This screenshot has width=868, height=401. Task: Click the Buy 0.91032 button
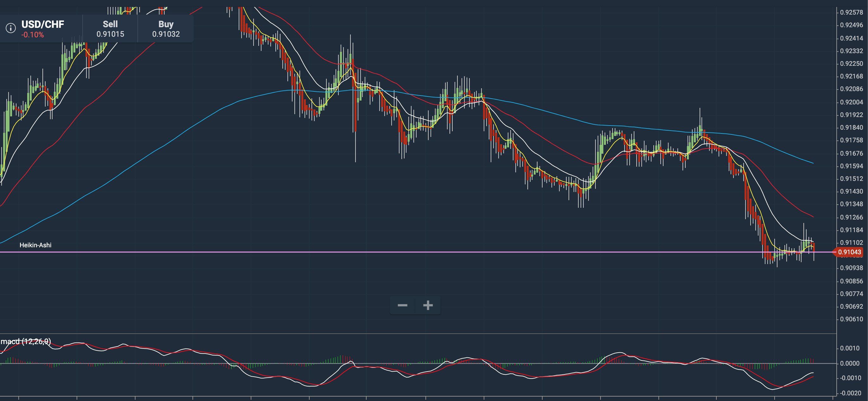pyautogui.click(x=166, y=28)
